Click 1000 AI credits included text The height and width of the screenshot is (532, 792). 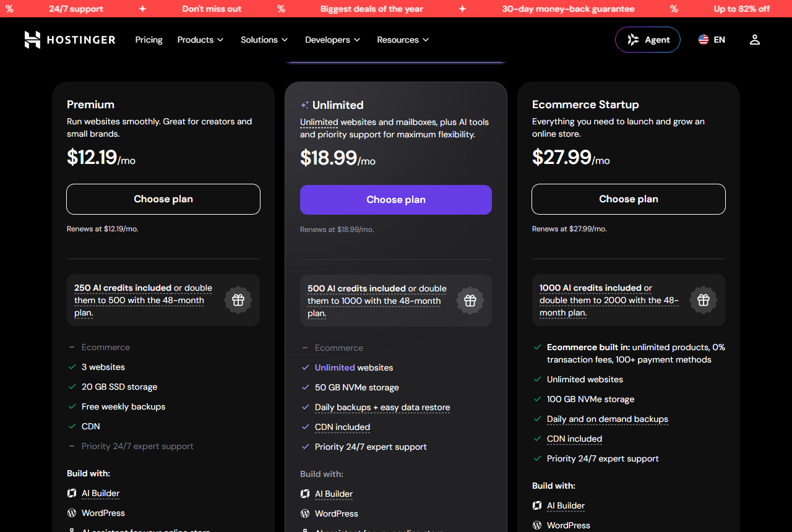(590, 288)
